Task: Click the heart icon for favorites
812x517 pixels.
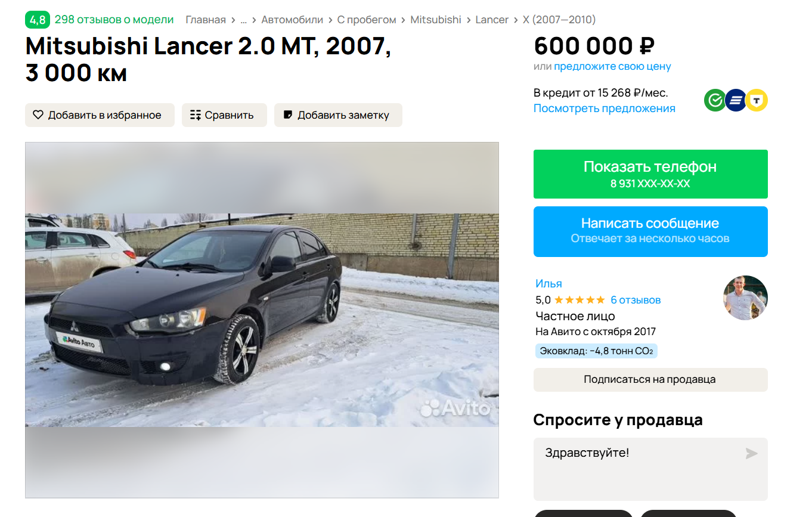Action: click(38, 115)
